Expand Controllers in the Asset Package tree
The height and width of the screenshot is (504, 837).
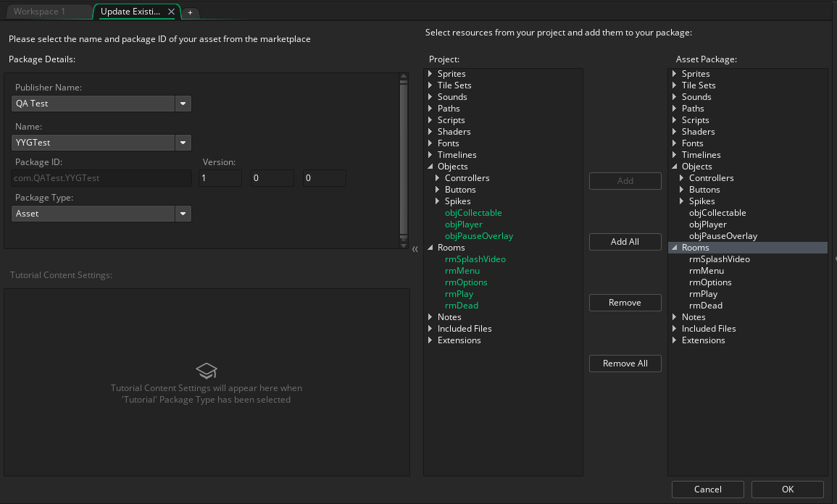click(x=682, y=178)
